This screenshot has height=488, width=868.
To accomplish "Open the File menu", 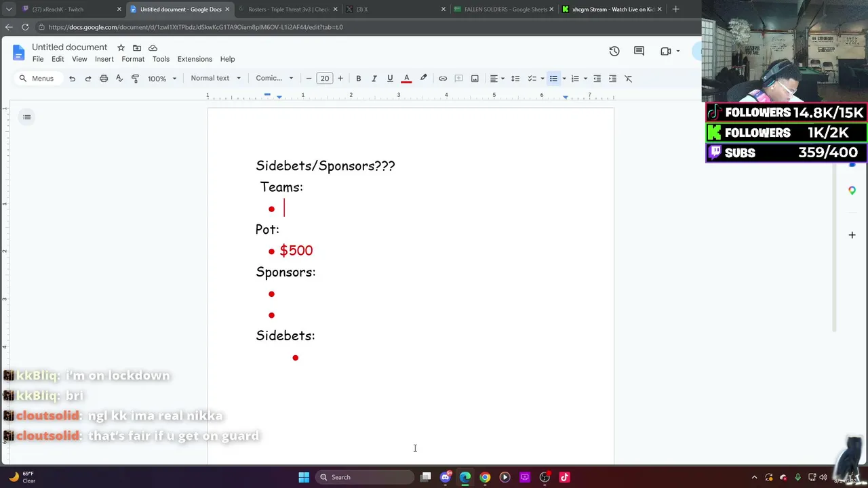I will (x=38, y=59).
